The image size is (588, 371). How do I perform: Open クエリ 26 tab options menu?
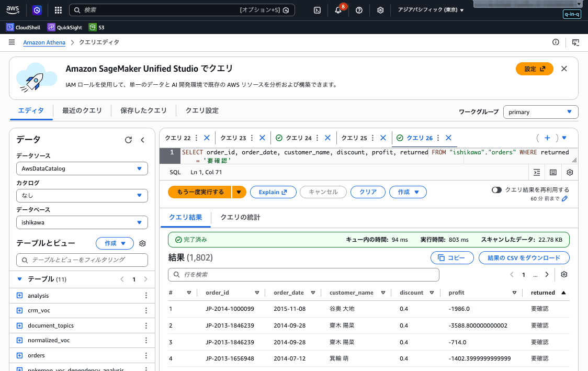coord(438,138)
